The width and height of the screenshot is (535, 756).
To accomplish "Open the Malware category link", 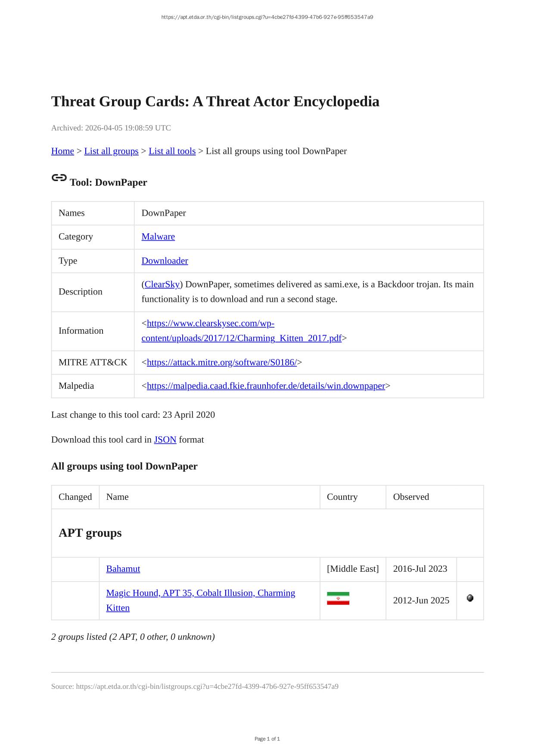I will point(158,237).
